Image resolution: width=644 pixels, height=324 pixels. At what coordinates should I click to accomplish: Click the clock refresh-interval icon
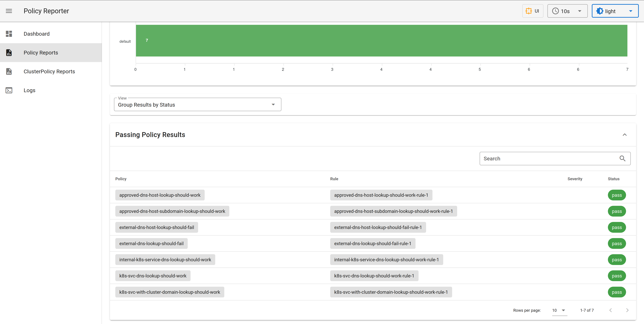(555, 11)
